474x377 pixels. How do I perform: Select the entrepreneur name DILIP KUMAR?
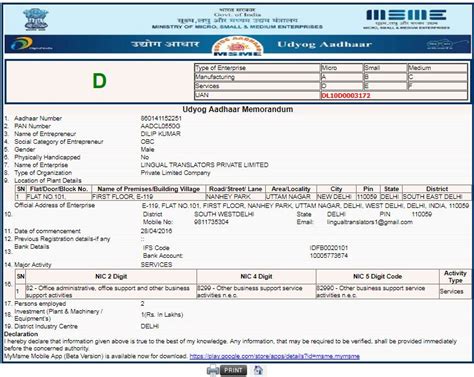[161, 134]
